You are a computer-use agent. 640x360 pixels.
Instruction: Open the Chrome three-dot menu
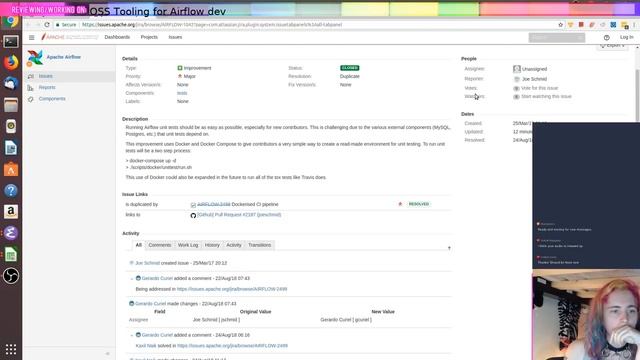click(x=634, y=25)
